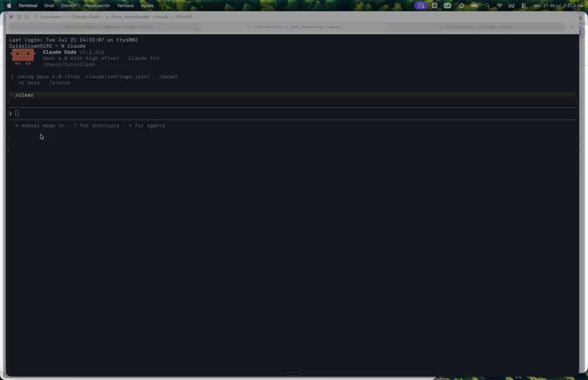Open the LA keyboard input source menu

(448, 6)
